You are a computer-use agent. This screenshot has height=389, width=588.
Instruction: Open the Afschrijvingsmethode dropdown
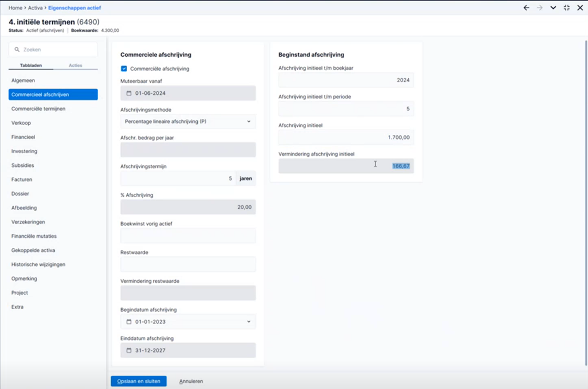click(x=188, y=121)
